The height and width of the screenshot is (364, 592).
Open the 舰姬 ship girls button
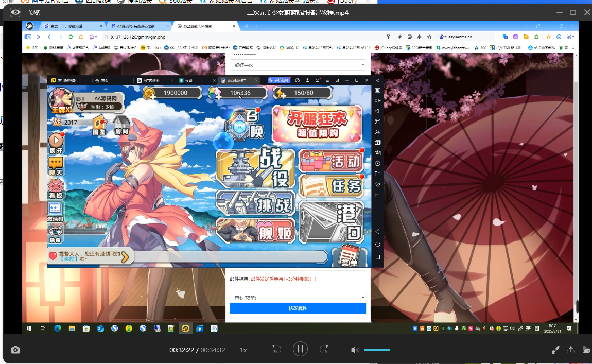[256, 230]
